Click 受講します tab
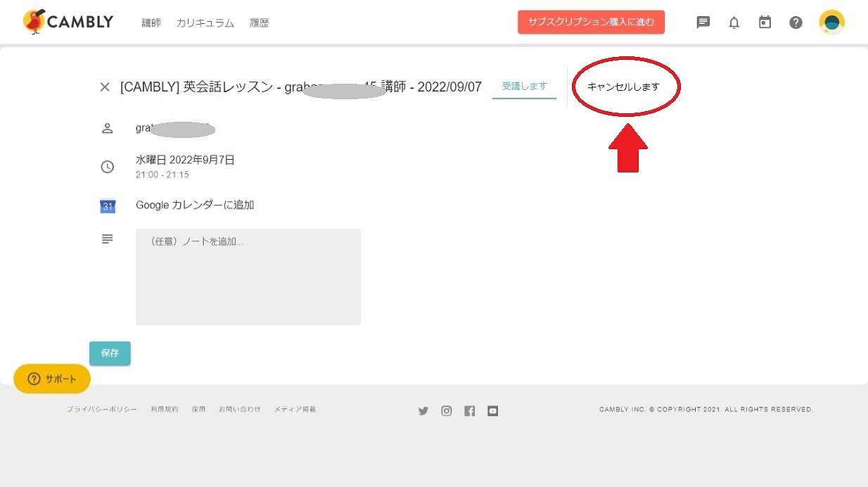This screenshot has height=487, width=868. (524, 87)
